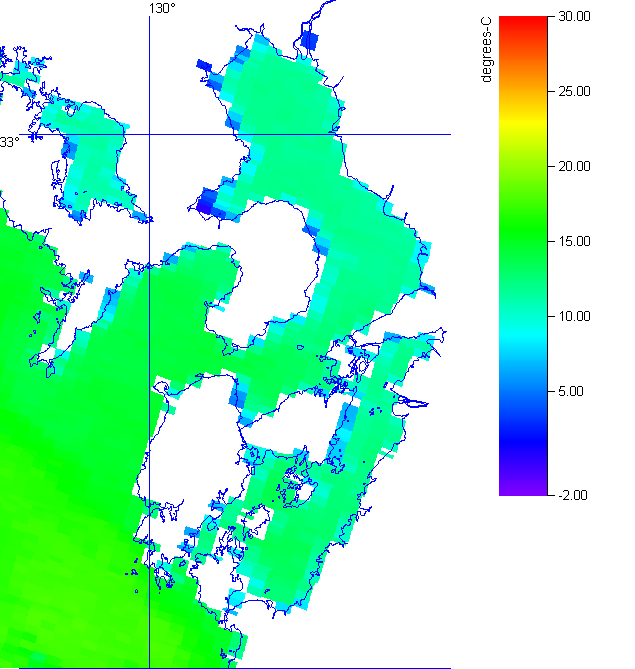Image resolution: width=635 pixels, height=669 pixels.
Task: Click the 33° latitude label
Action: coord(9,142)
